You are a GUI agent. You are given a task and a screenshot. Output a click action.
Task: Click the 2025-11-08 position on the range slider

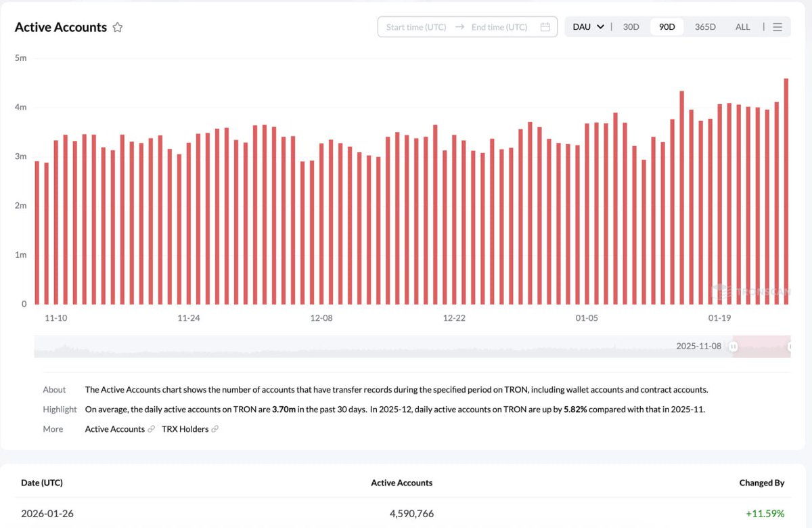point(698,346)
